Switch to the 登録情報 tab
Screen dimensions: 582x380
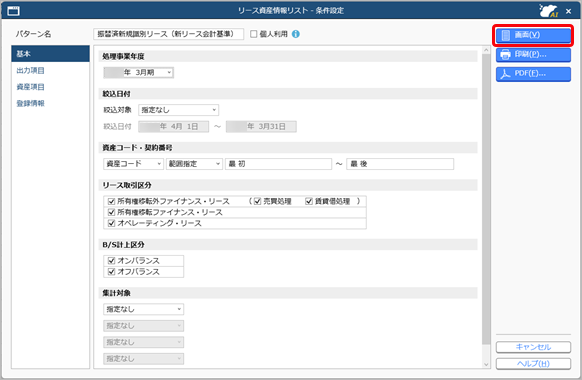coord(30,104)
